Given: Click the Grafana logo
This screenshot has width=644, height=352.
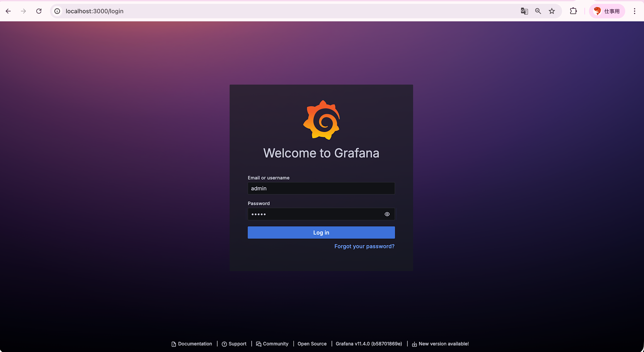Looking at the screenshot, I should click(x=321, y=120).
